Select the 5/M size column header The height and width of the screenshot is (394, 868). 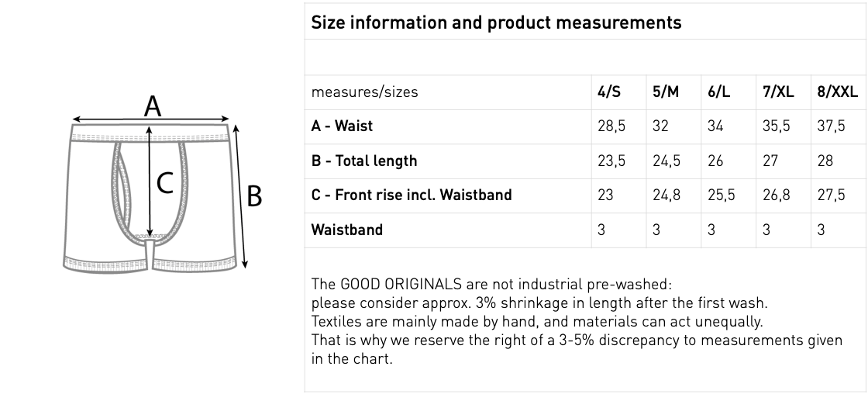(666, 92)
